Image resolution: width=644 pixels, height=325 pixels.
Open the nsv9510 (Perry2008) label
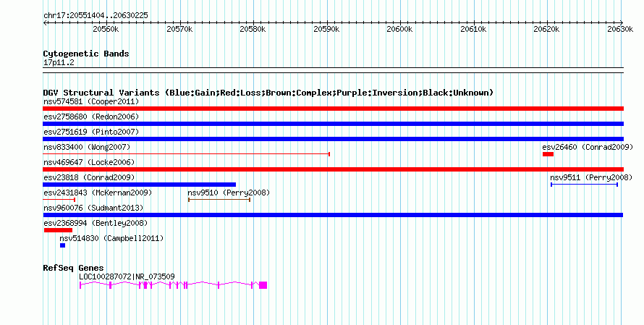[229, 193]
